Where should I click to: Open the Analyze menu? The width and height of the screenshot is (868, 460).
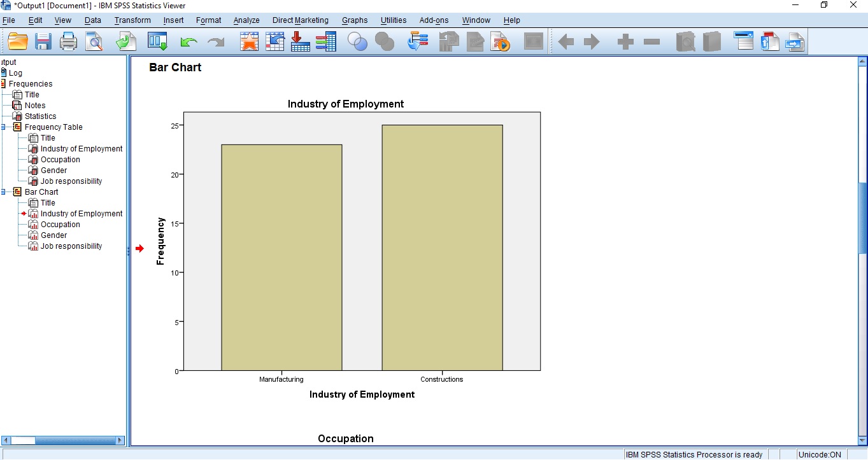click(x=246, y=20)
